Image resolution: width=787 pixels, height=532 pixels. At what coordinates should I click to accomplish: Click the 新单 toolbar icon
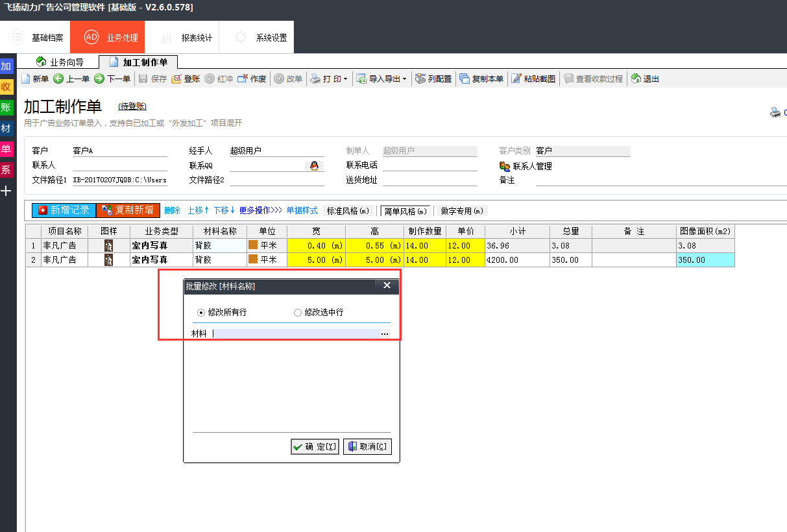pos(26,79)
